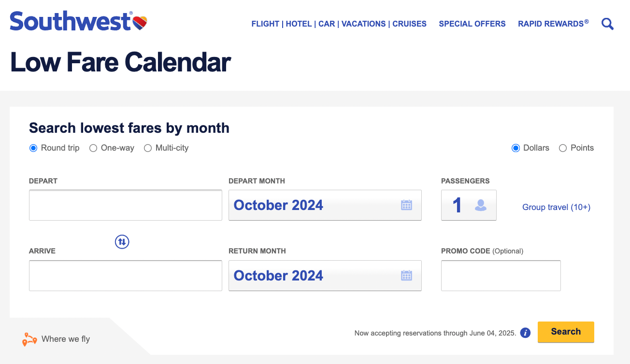Click the Where we fly map icon
The image size is (630, 364).
click(29, 339)
